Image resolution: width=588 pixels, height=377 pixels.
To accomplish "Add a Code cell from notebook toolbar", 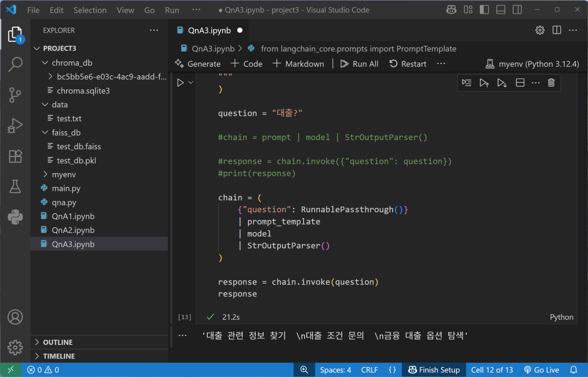I will click(x=247, y=64).
